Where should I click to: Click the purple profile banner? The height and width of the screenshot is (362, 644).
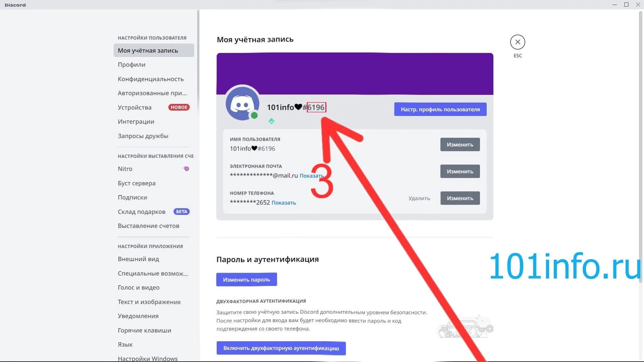click(x=355, y=74)
